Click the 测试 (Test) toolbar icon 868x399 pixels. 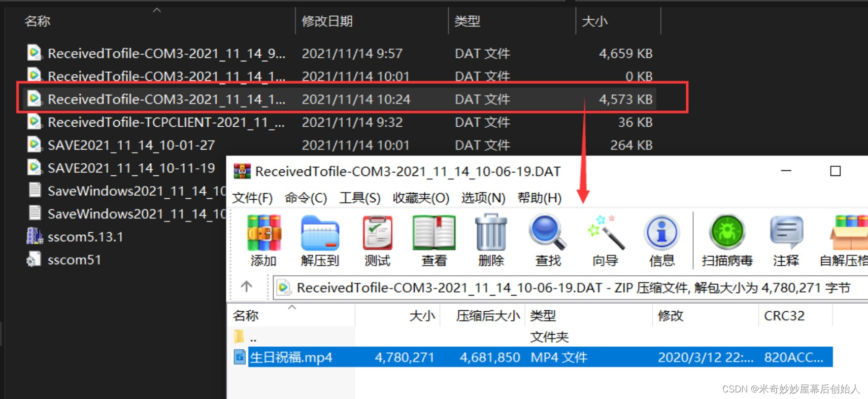[377, 233]
